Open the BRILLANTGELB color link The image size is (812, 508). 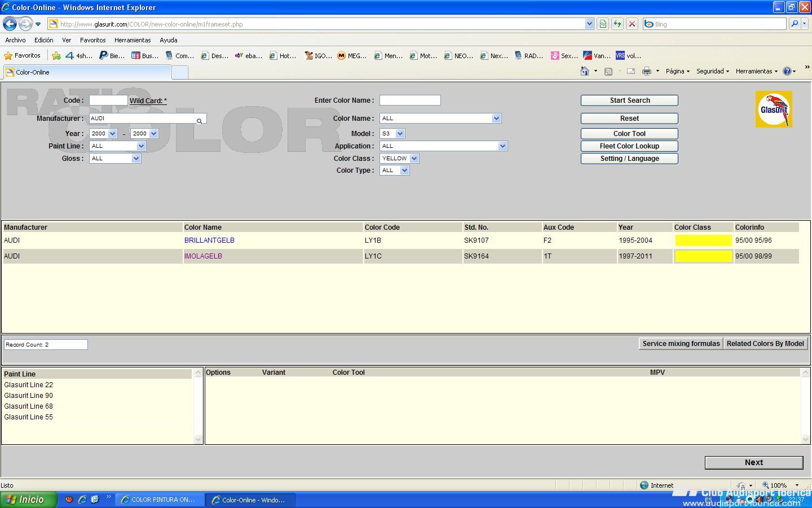(209, 240)
